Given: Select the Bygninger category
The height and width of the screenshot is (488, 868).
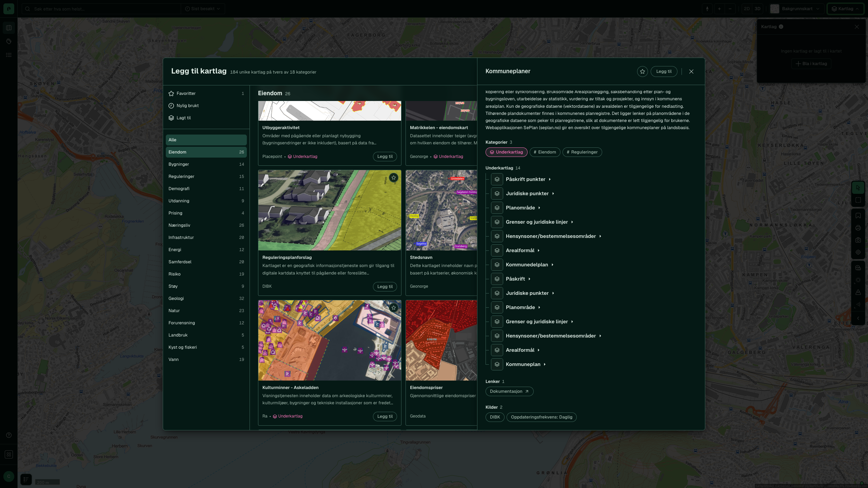Looking at the screenshot, I should [206, 164].
